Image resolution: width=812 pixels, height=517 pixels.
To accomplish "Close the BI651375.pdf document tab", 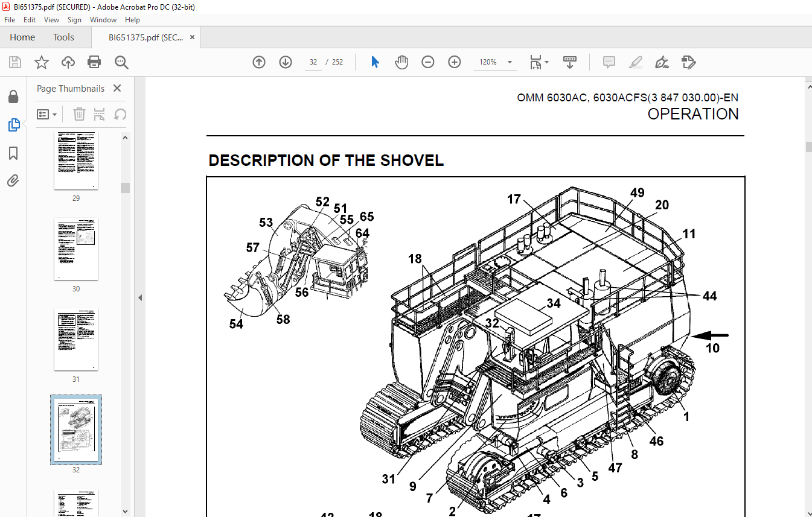I will 193,37.
